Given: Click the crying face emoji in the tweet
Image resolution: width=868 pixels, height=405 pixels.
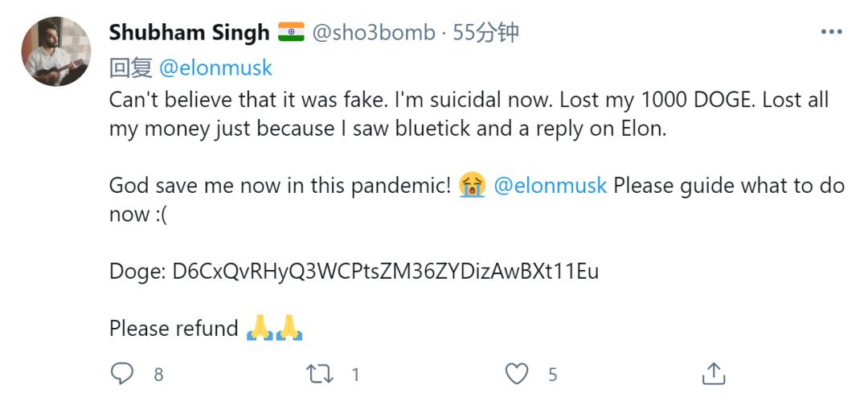Looking at the screenshot, I should click(x=473, y=186).
